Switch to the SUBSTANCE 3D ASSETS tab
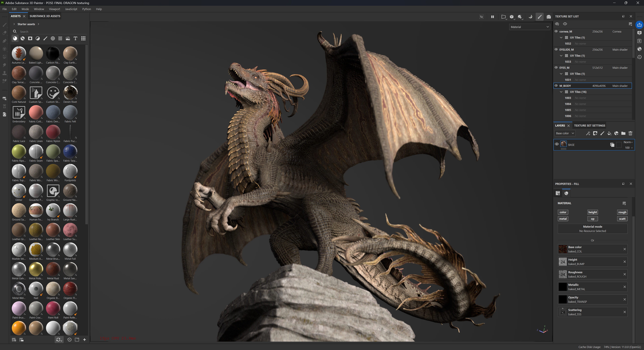 tap(45, 16)
